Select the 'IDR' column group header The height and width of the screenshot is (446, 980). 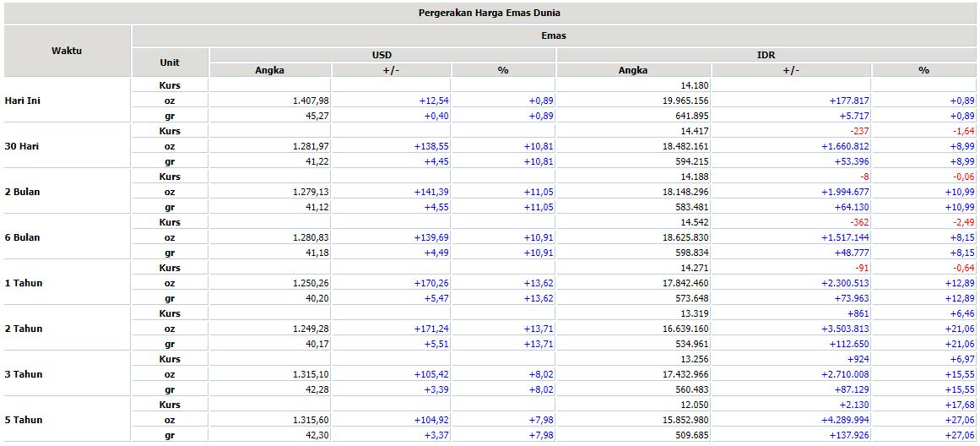(766, 55)
